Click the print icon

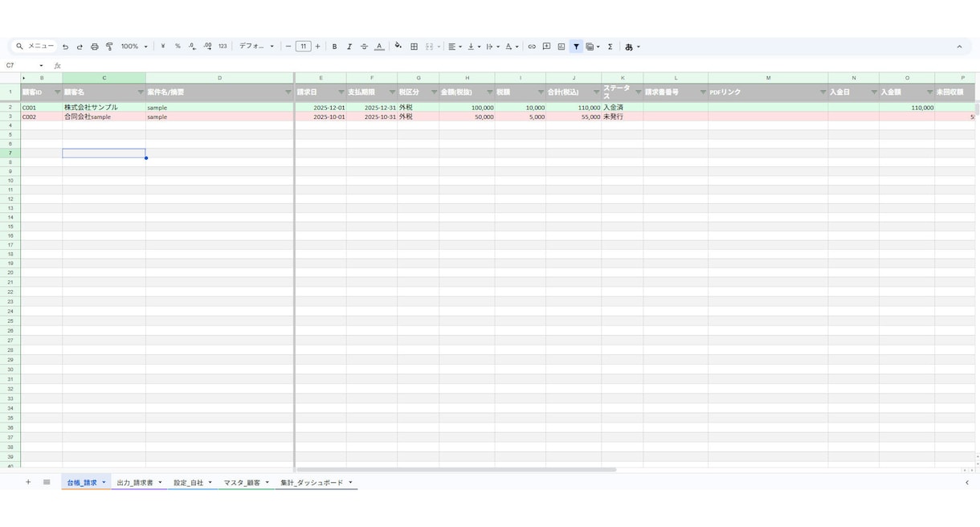pos(94,47)
